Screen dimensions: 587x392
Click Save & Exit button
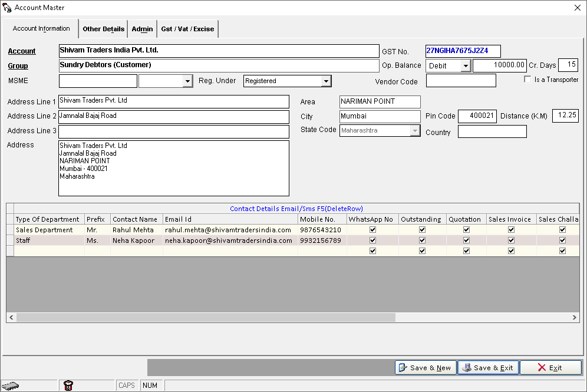tap(488, 368)
